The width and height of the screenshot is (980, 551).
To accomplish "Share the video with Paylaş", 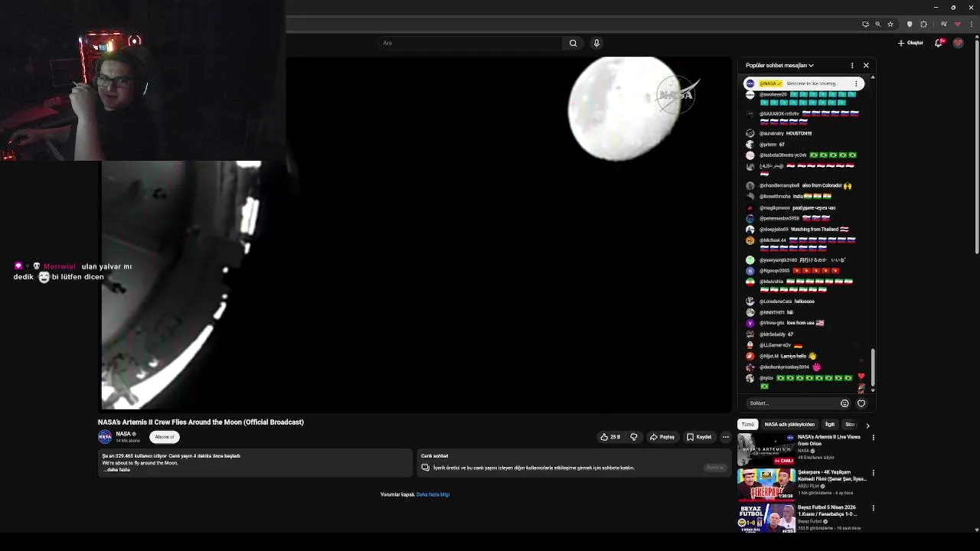I will coord(662,437).
